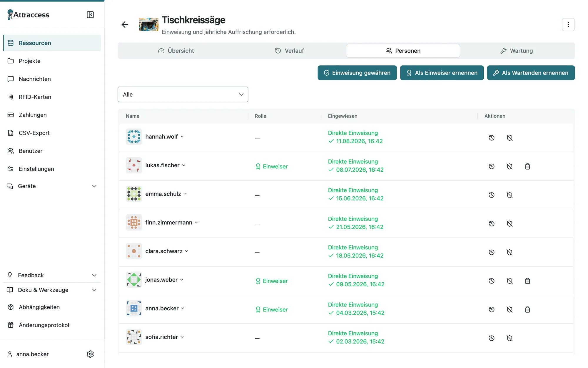The width and height of the screenshot is (588, 368).
Task: Open account settings gear icon
Action: coord(90,354)
